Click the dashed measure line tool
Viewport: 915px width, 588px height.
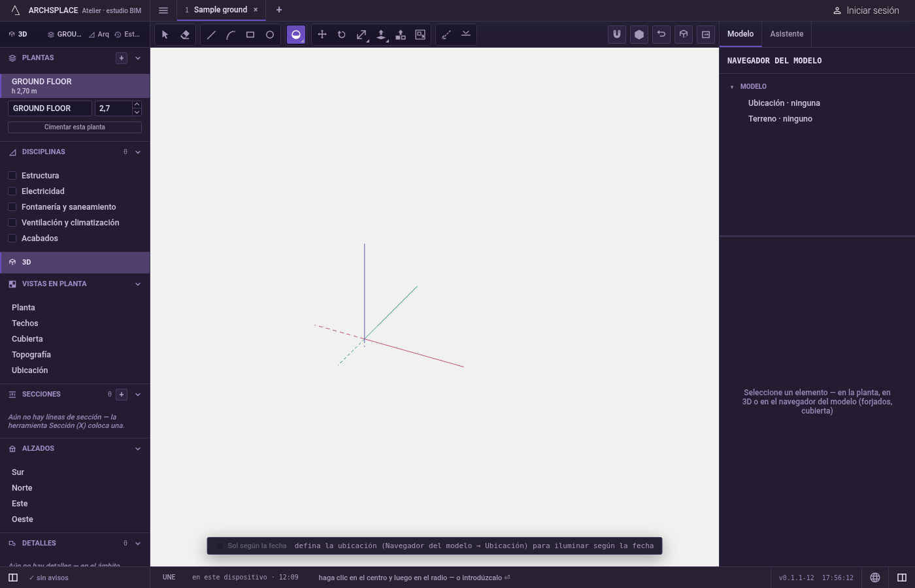[446, 35]
